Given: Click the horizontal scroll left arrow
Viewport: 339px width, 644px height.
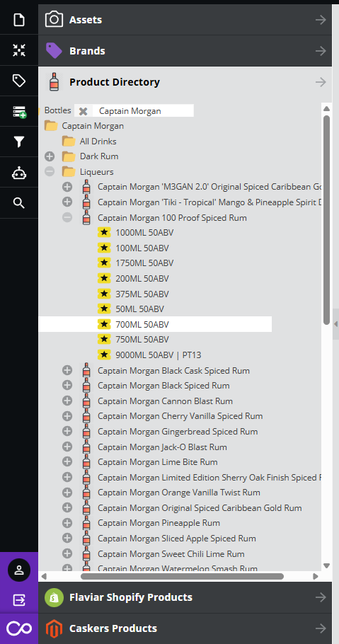Looking at the screenshot, I should pos(45,576).
